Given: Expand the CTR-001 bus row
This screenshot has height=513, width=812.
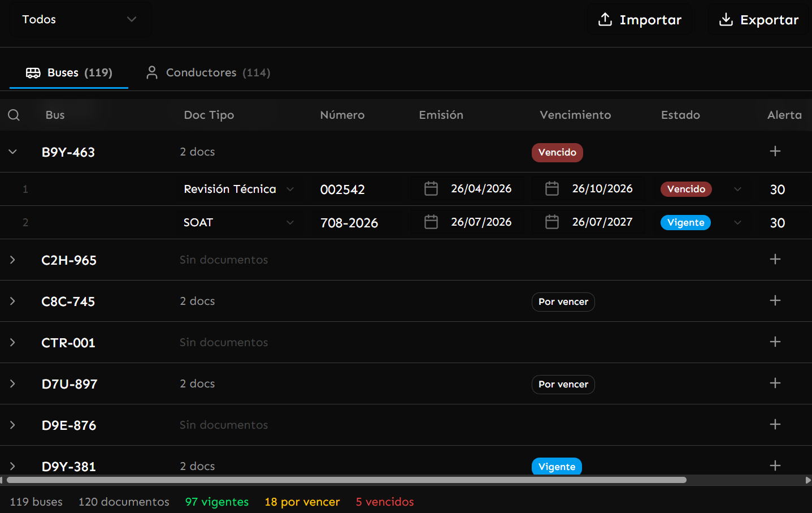Looking at the screenshot, I should pyautogui.click(x=12, y=342).
